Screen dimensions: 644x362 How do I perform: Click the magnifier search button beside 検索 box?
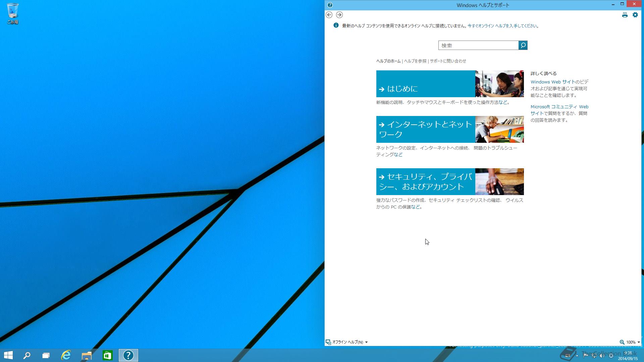[523, 45]
